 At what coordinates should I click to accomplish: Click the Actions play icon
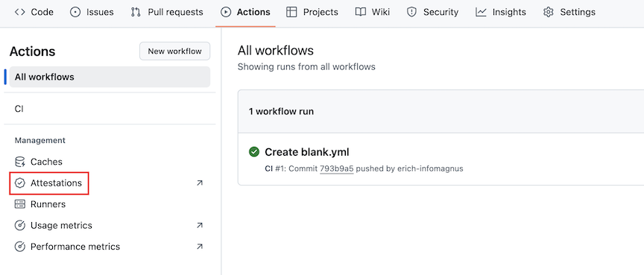[226, 13]
